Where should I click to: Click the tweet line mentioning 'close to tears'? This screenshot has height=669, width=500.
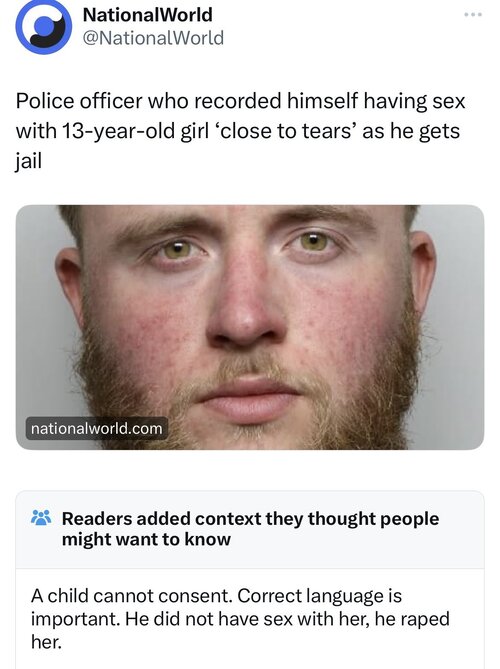coord(238,131)
